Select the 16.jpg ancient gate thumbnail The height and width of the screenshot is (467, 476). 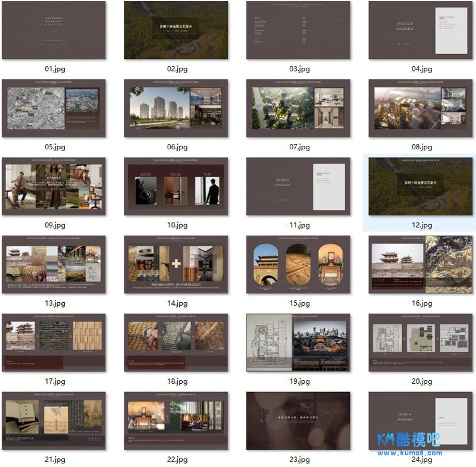[x=421, y=264]
